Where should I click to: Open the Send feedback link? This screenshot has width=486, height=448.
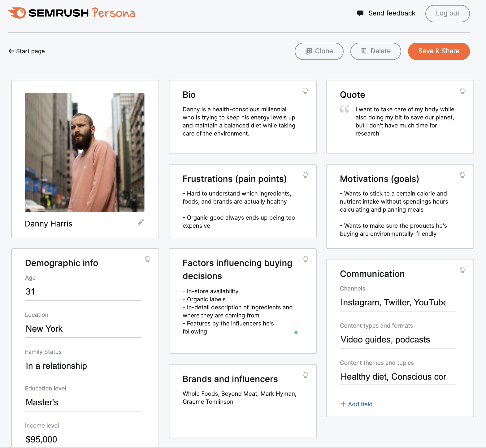click(386, 13)
